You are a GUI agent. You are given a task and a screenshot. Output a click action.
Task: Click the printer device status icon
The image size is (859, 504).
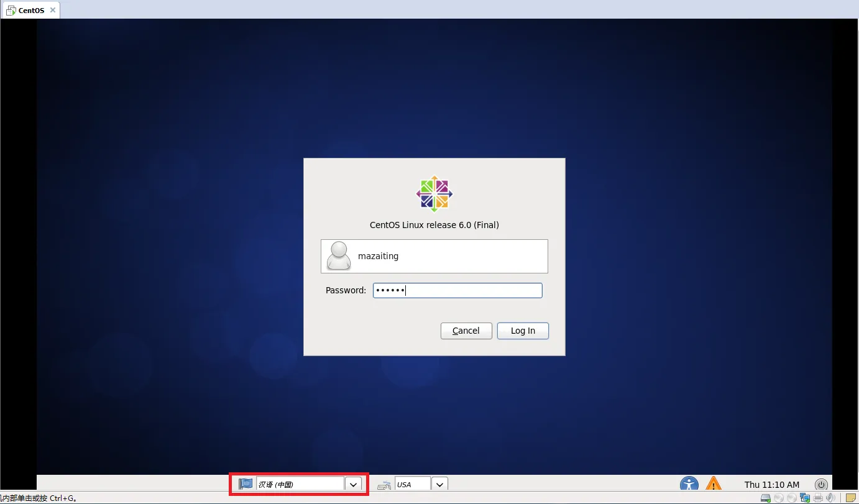(818, 498)
